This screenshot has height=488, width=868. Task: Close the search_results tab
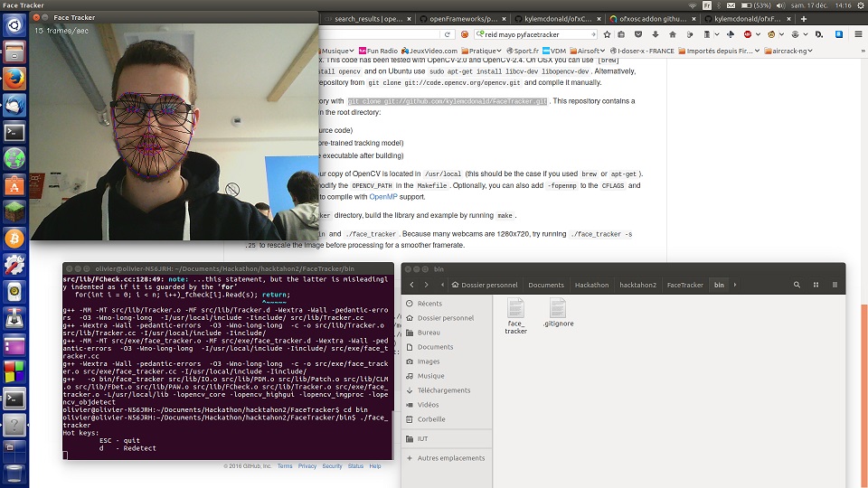click(409, 19)
